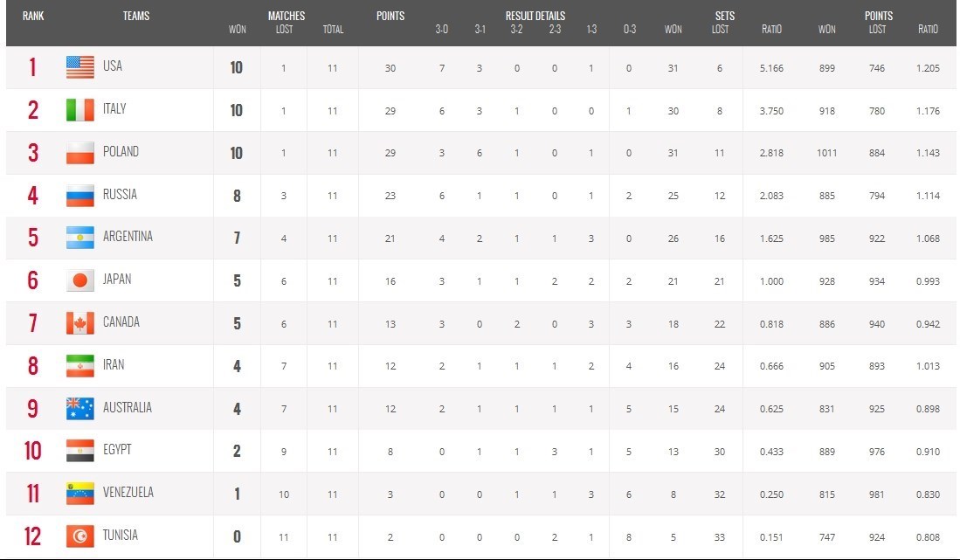Open the USA team name link
The width and height of the screenshot is (960, 560).
113,66
